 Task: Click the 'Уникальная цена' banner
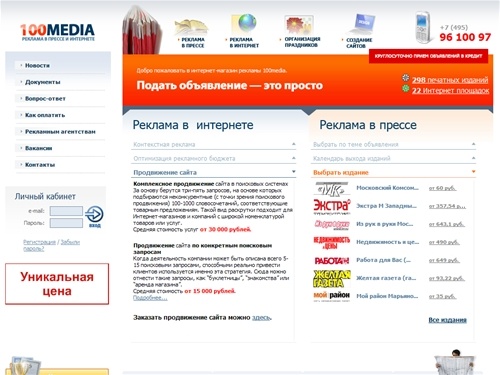pos(57,284)
